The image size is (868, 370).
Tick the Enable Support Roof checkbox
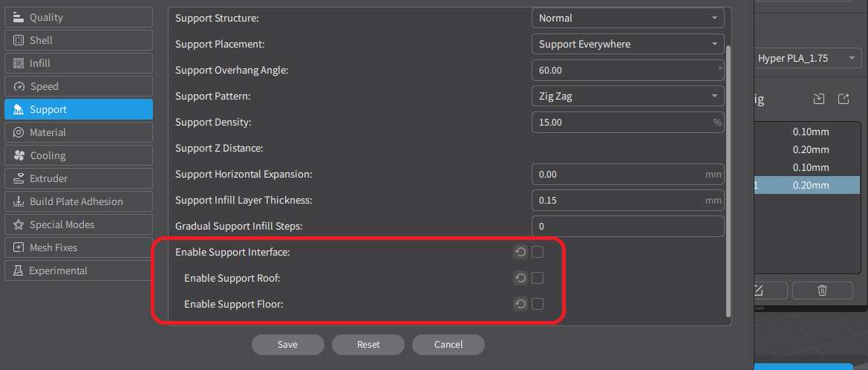[x=538, y=278]
